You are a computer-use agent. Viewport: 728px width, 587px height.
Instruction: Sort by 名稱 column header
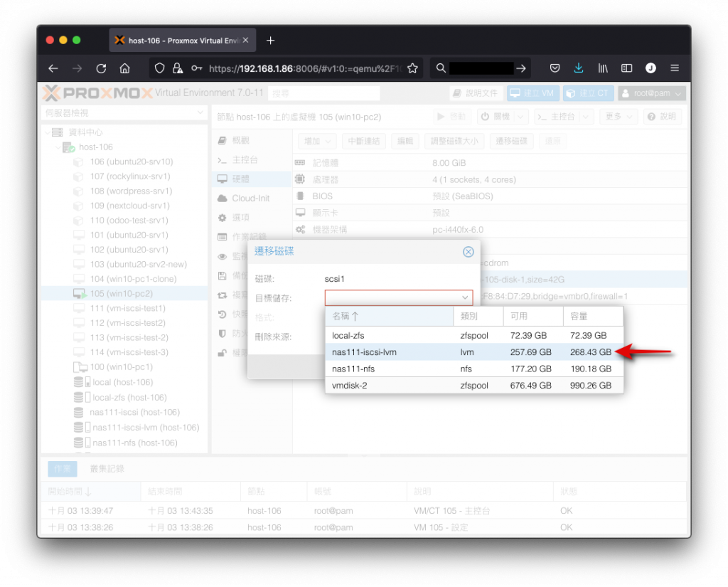(390, 317)
